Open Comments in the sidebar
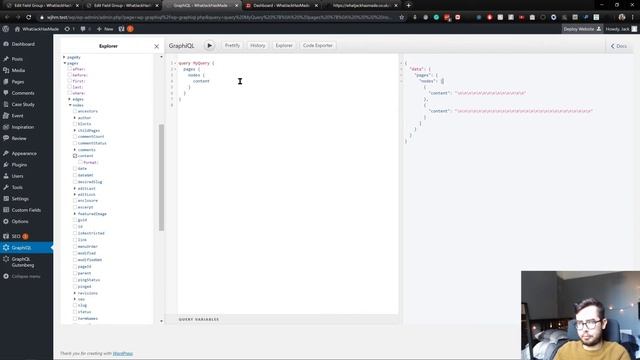 [x=23, y=93]
